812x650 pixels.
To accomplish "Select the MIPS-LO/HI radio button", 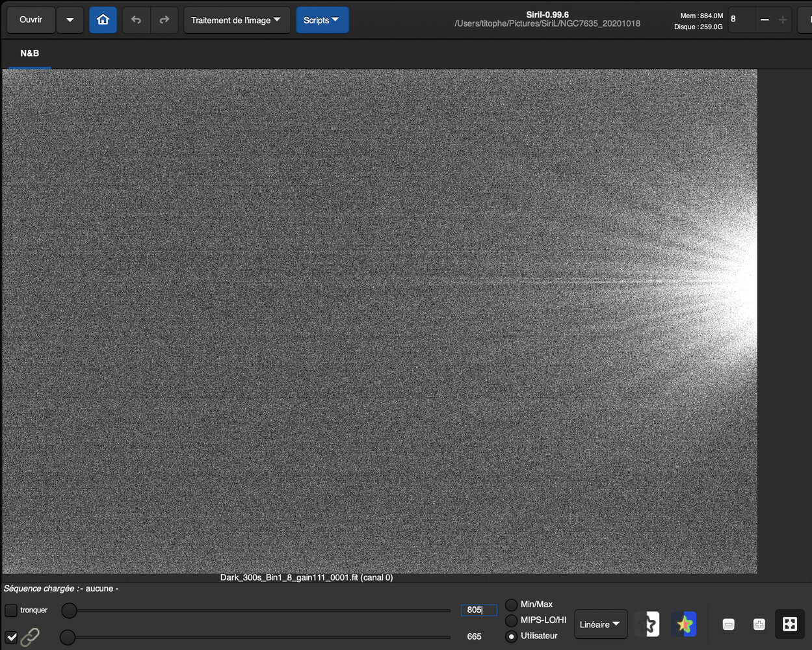I will [512, 620].
